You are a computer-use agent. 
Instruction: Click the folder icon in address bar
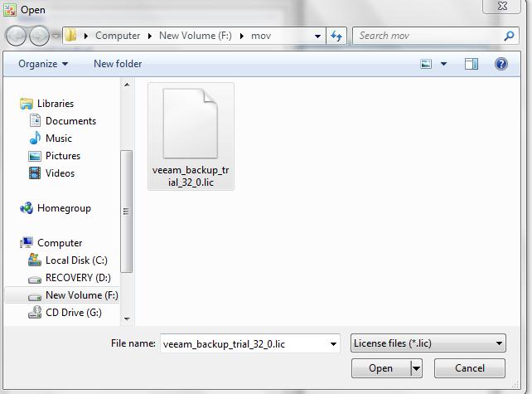pyautogui.click(x=70, y=36)
